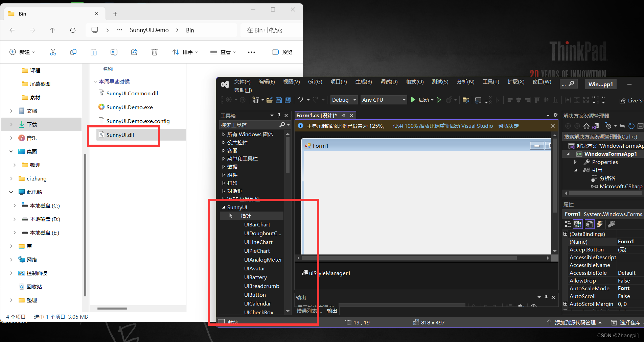Close the Toolbox panel
This screenshot has height=342, width=644.
[x=286, y=116]
